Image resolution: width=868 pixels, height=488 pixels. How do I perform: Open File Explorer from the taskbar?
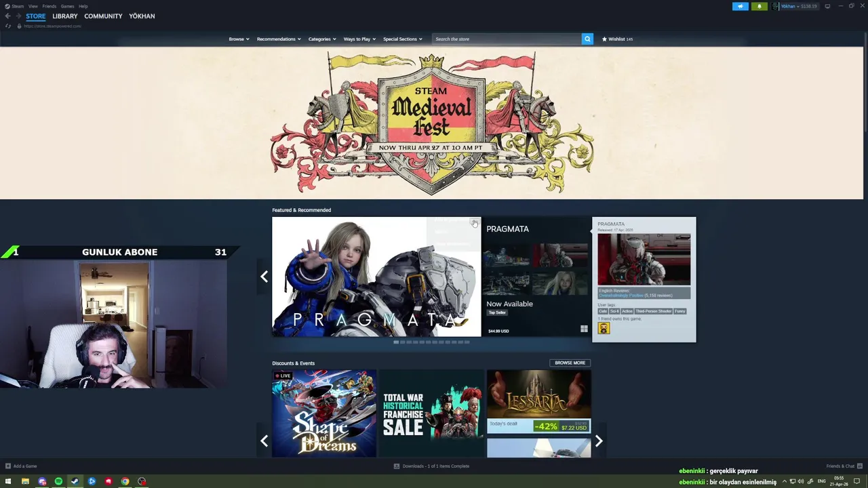pyautogui.click(x=25, y=481)
